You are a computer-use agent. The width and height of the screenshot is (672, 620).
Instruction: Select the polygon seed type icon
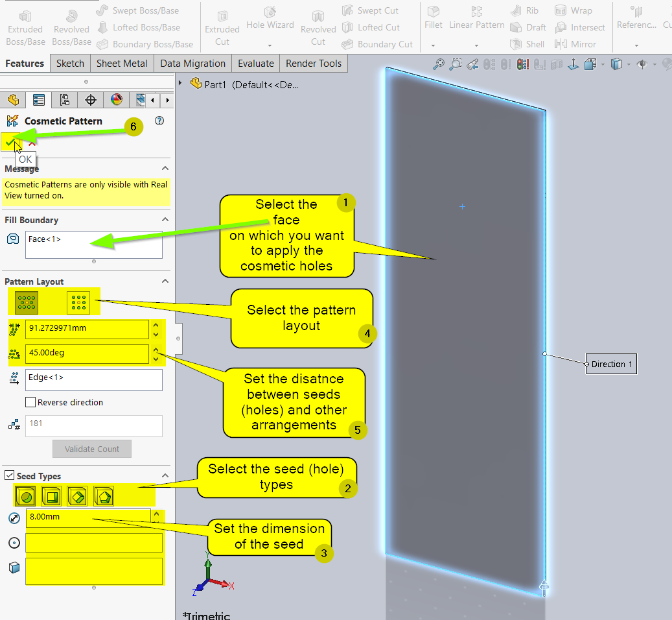click(104, 497)
